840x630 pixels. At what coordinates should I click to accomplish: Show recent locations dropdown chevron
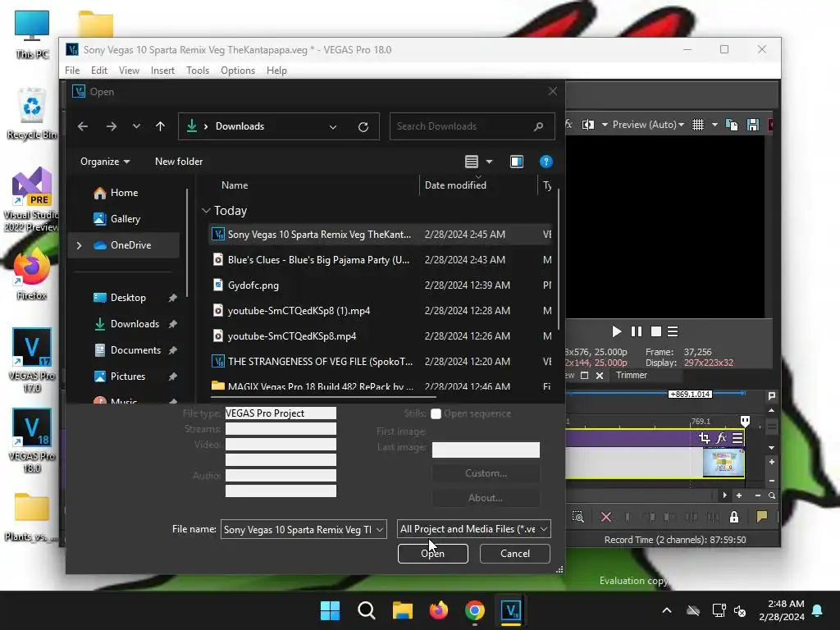pos(136,126)
